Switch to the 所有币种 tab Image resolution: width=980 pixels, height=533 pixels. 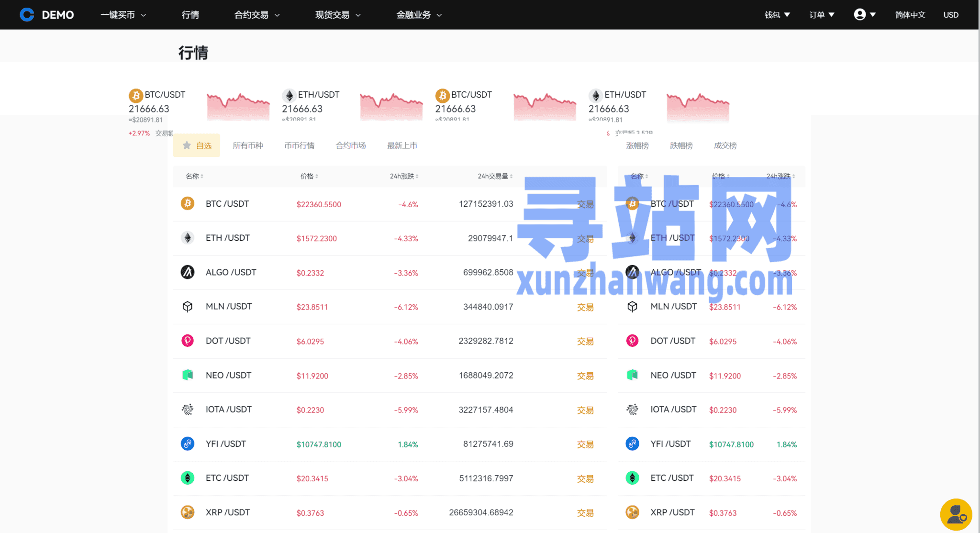(248, 145)
